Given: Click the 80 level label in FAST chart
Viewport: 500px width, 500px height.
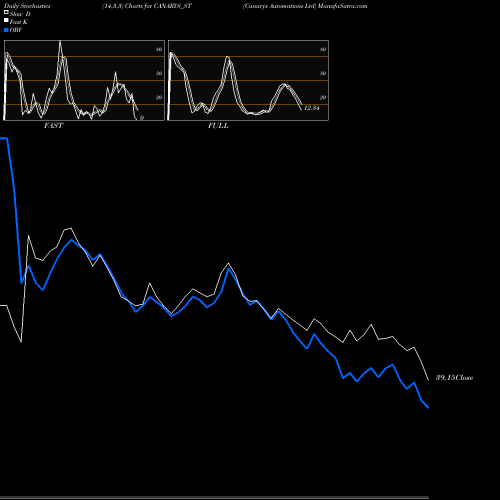Looking at the screenshot, I should [159, 49].
